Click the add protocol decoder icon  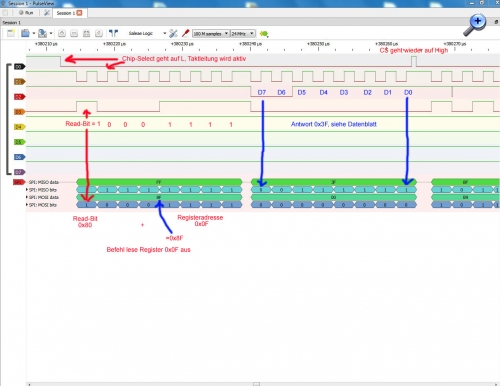click(264, 34)
